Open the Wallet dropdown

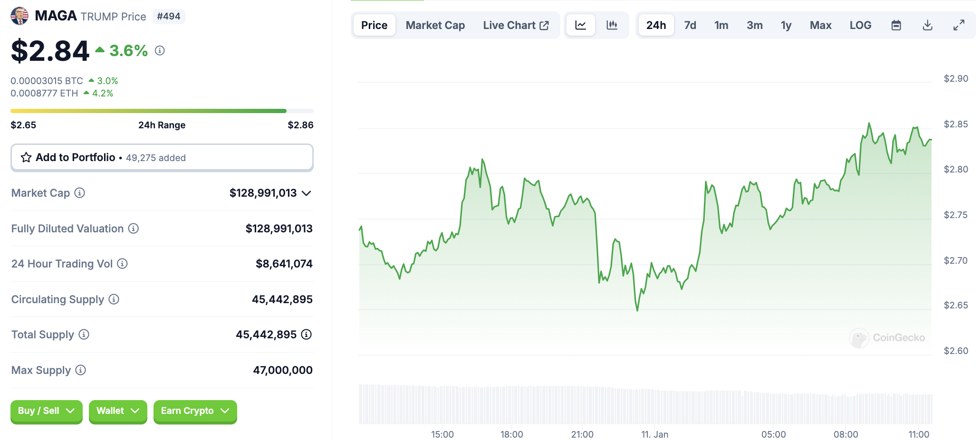click(117, 411)
